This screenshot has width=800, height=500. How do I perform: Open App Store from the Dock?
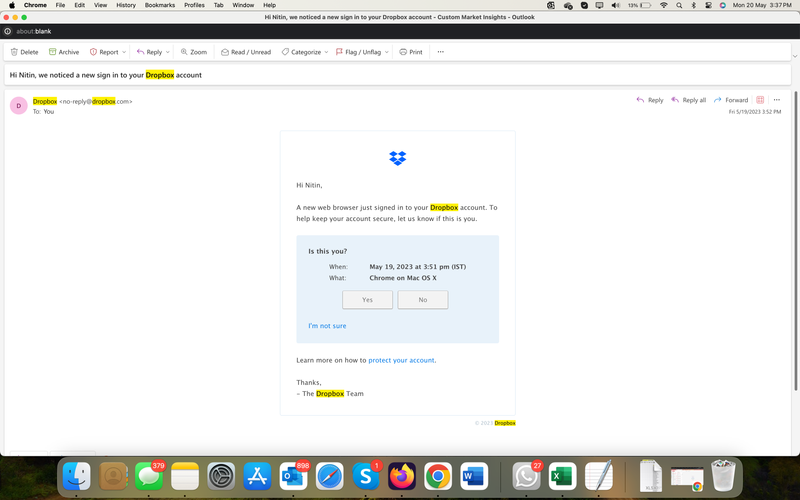[x=257, y=476]
